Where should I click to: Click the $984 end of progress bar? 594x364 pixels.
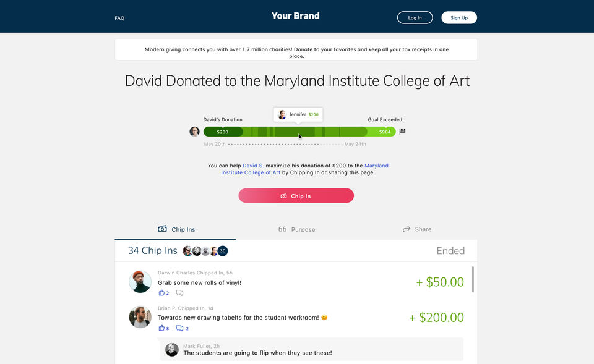click(384, 132)
